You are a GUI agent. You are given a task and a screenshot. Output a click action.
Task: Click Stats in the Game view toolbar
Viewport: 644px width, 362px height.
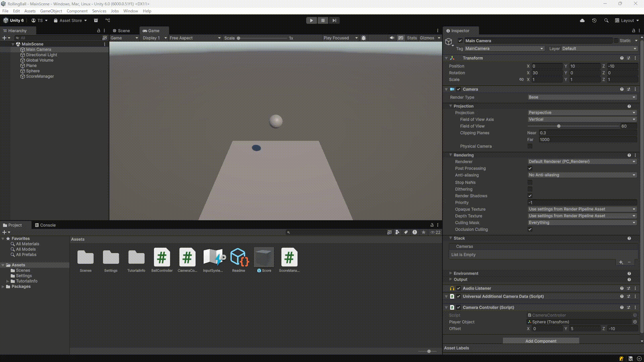coord(412,38)
